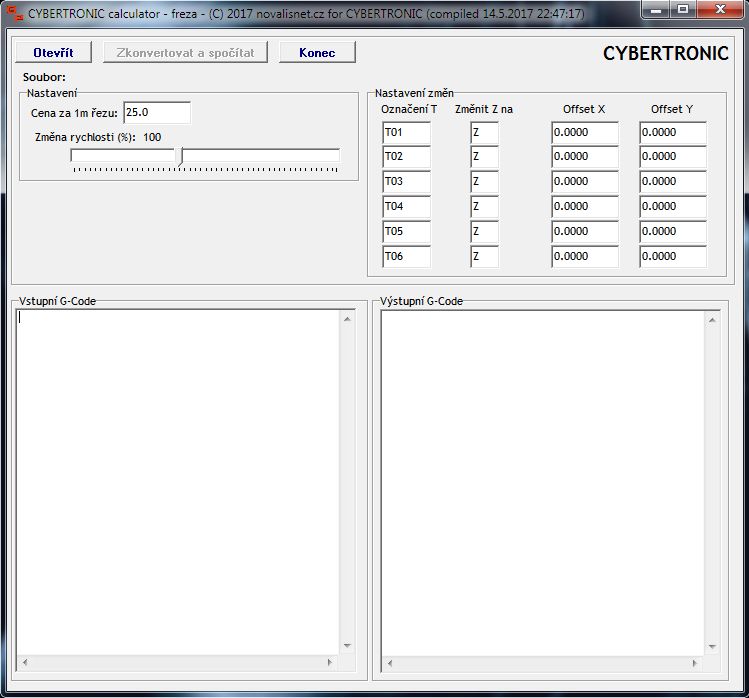Viewport: 749px width, 698px height.
Task: Click the Změnit Z na field in T05 row
Action: click(484, 231)
